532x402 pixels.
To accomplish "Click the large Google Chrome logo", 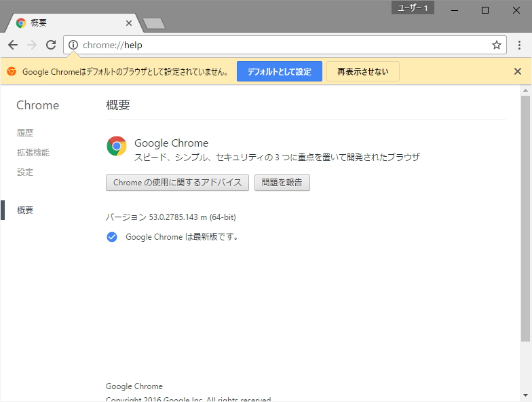I will pos(117,146).
